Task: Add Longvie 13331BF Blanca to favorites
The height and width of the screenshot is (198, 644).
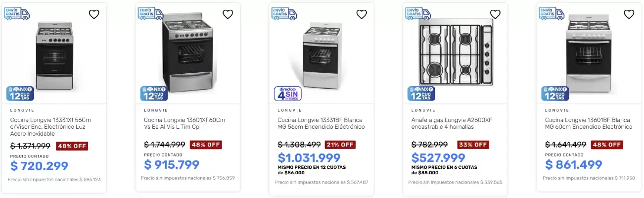Action: pos(362,14)
